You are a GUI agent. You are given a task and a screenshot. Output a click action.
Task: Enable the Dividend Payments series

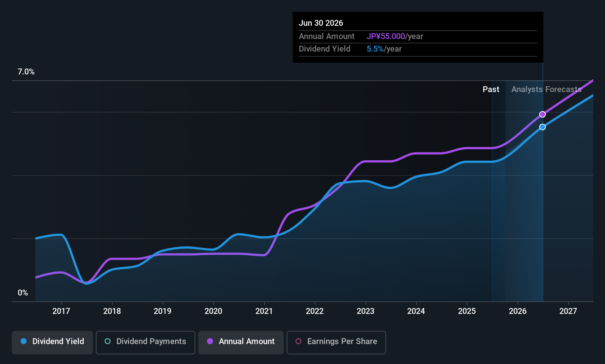tap(146, 343)
